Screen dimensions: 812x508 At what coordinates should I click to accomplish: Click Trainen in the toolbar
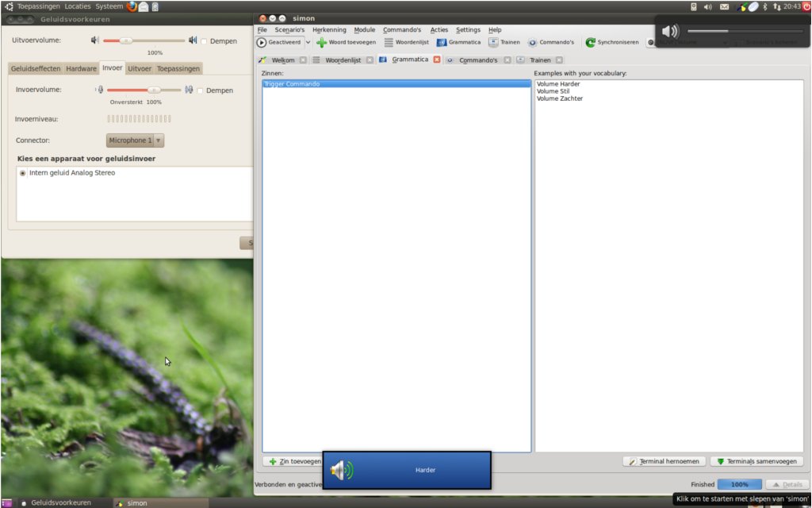[504, 43]
